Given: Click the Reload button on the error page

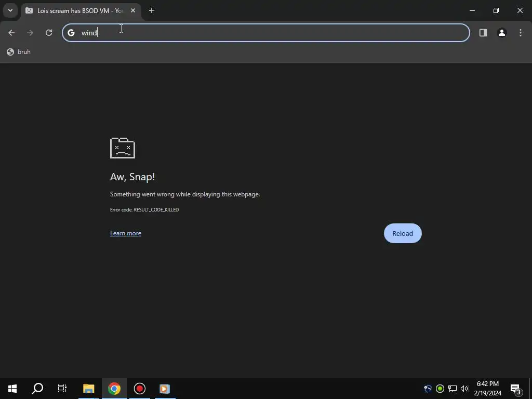Looking at the screenshot, I should pyautogui.click(x=403, y=233).
